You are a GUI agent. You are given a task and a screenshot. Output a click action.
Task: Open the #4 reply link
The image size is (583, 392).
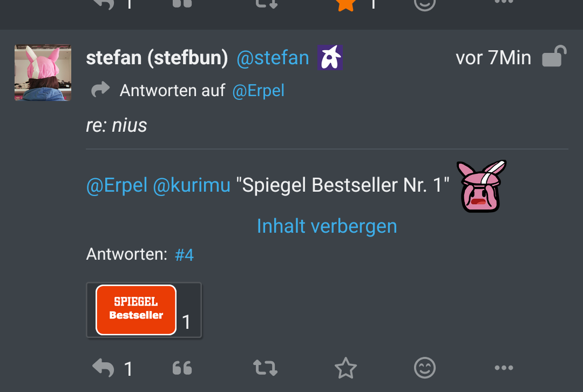coord(185,254)
